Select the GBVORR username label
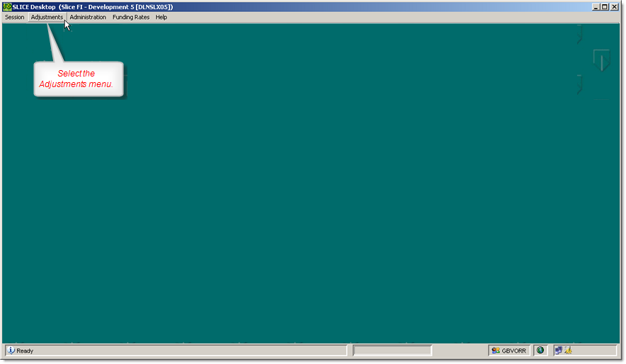The image size is (626, 364). [513, 351]
